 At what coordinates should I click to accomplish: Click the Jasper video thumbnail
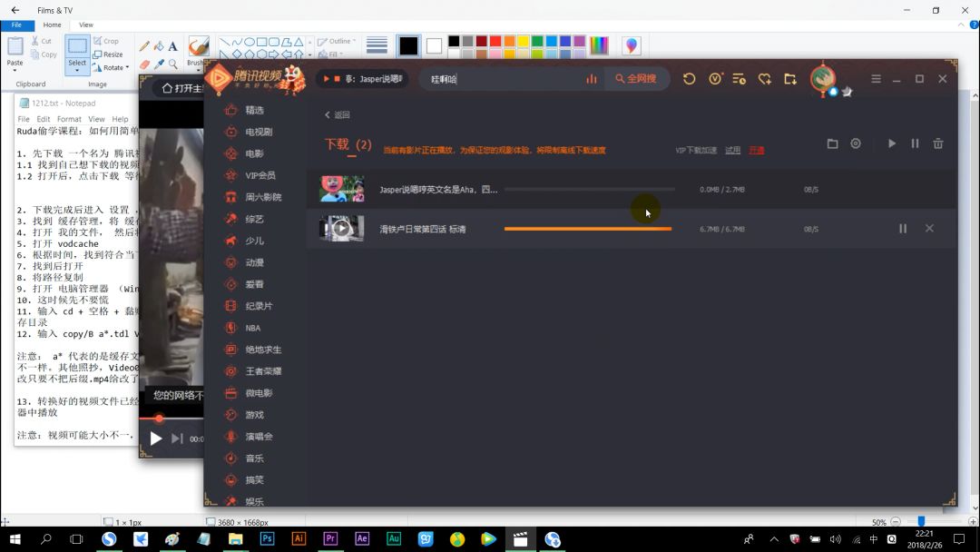342,189
